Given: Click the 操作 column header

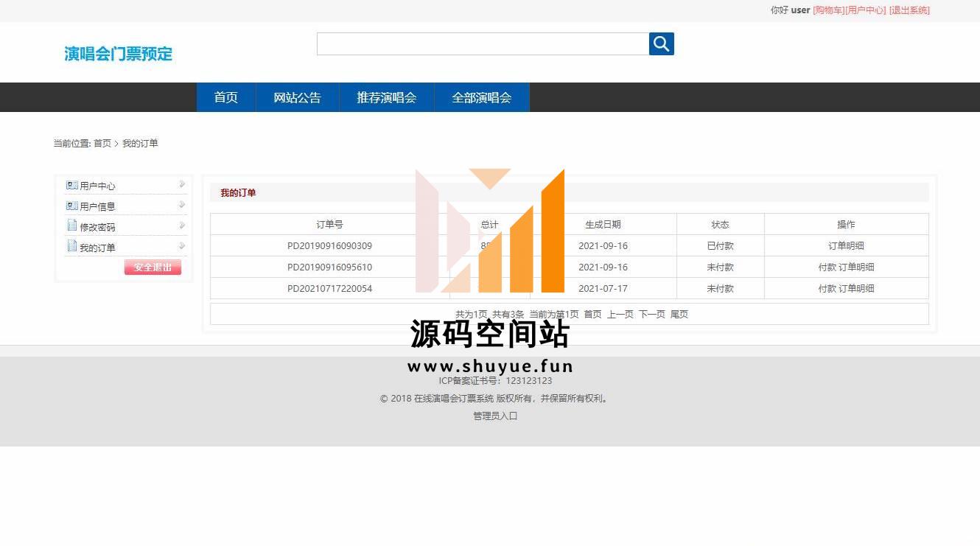Looking at the screenshot, I should point(846,225).
